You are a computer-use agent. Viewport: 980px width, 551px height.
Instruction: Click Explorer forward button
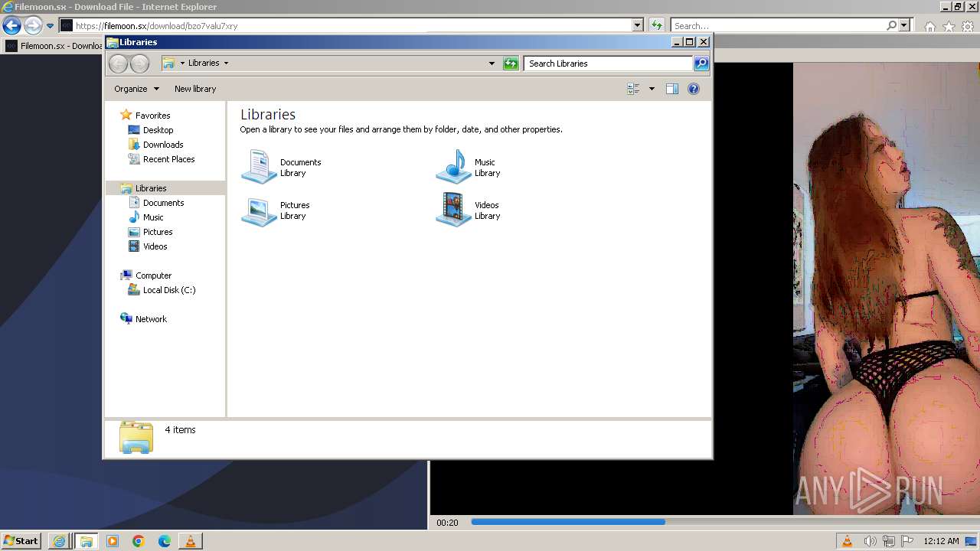[139, 64]
